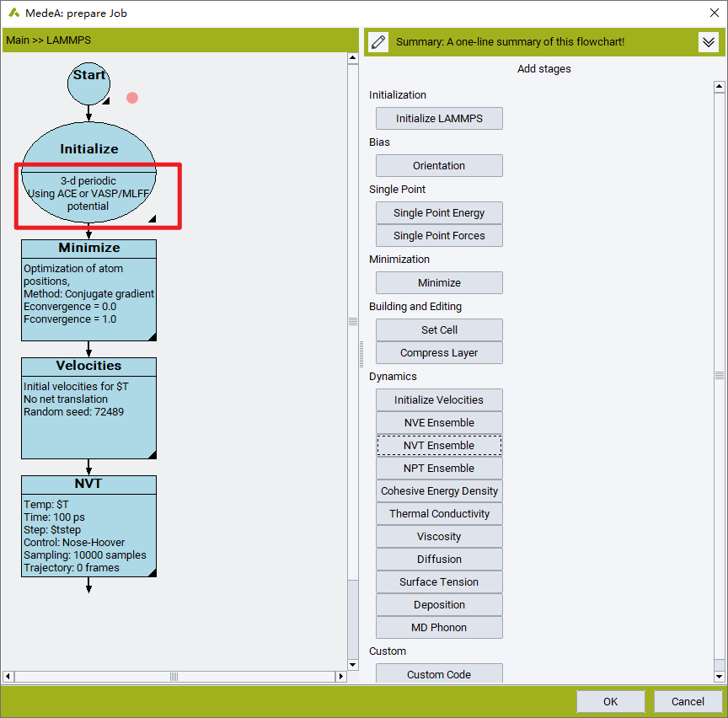Click the Main >> LAMMPS breadcrumb
Viewport: 728px width, 718px height.
(49, 40)
